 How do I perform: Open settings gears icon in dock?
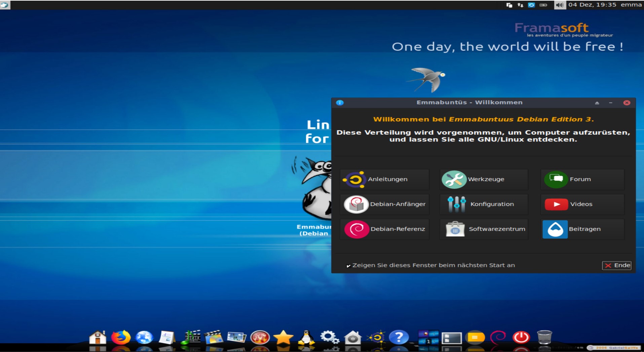tap(330, 337)
